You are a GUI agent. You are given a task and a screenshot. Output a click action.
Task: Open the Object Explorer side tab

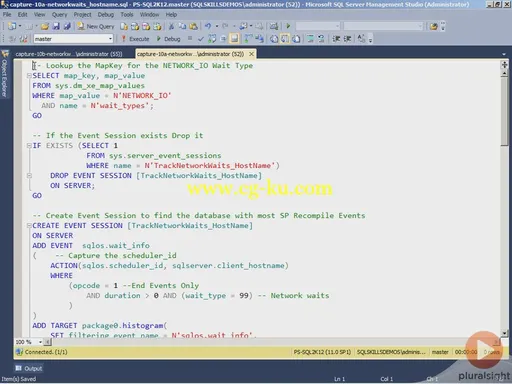point(5,74)
